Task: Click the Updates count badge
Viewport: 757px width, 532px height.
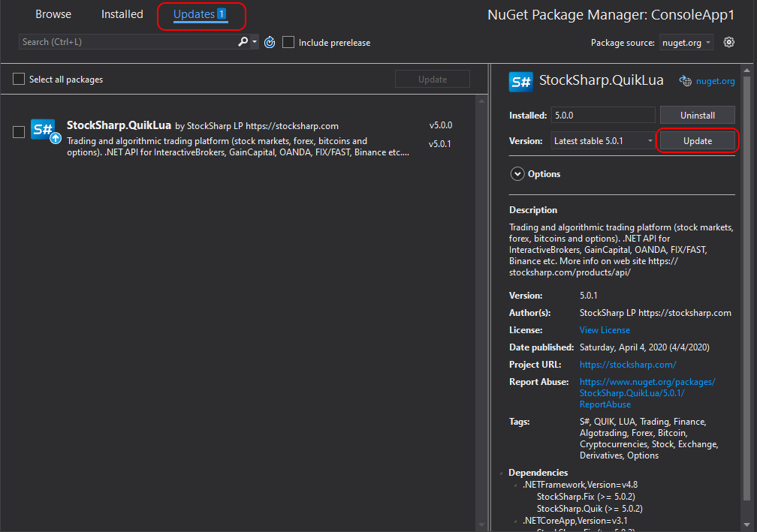Action: tap(221, 14)
